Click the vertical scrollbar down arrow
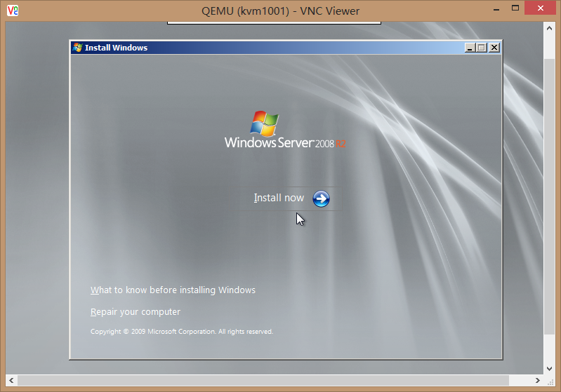Viewport: 561px width, 392px height. click(549, 369)
